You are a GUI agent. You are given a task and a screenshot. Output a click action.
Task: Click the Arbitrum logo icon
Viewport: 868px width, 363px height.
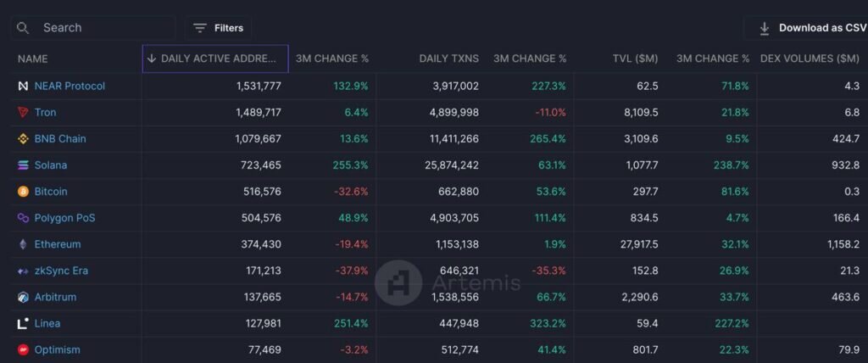pyautogui.click(x=23, y=297)
